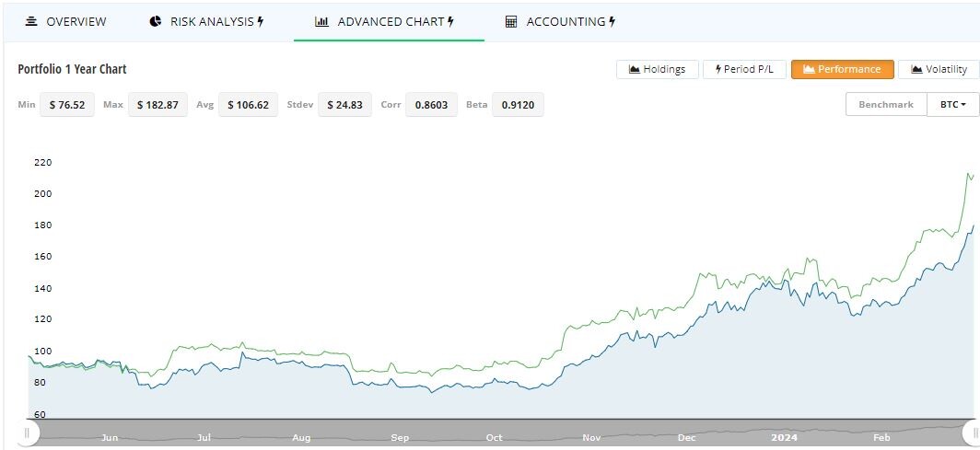Click the lightning bolt icon on Period P/L
Image resolution: width=980 pixels, height=450 pixels.
click(x=718, y=69)
